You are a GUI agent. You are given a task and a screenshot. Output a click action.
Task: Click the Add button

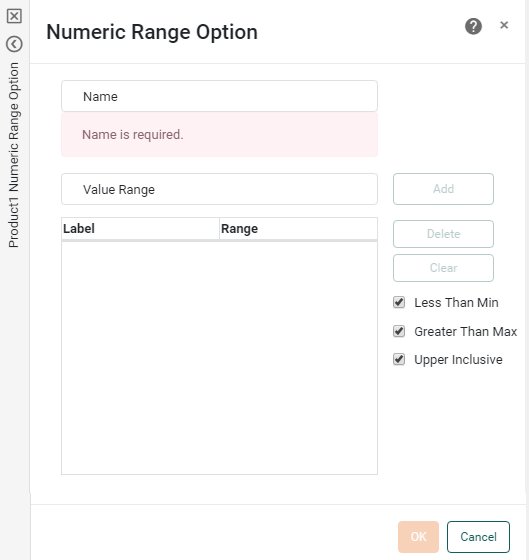pos(443,189)
